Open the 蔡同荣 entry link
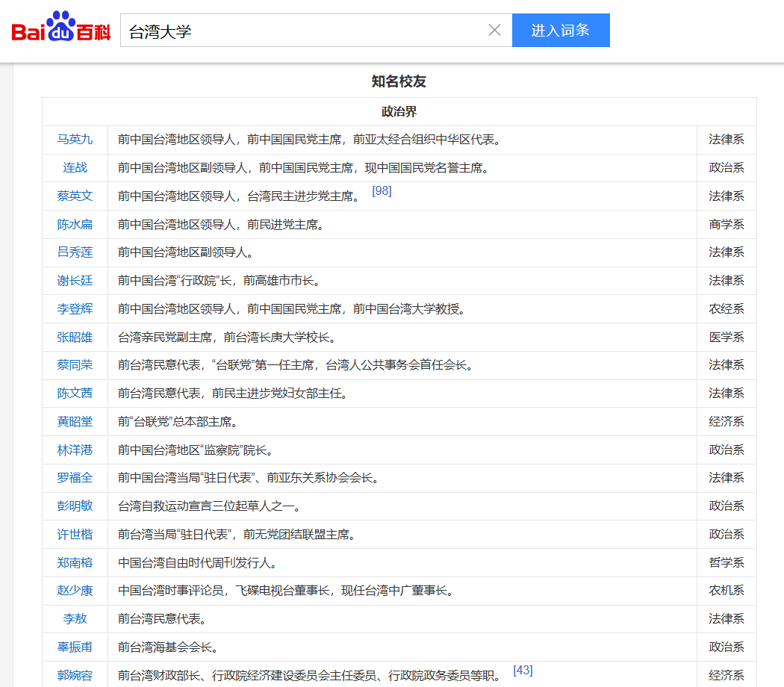 coord(74,365)
